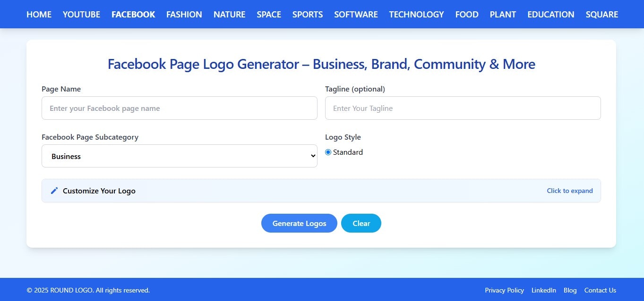The image size is (644, 301).
Task: Open the FACEBOOK nav item
Action: click(133, 15)
